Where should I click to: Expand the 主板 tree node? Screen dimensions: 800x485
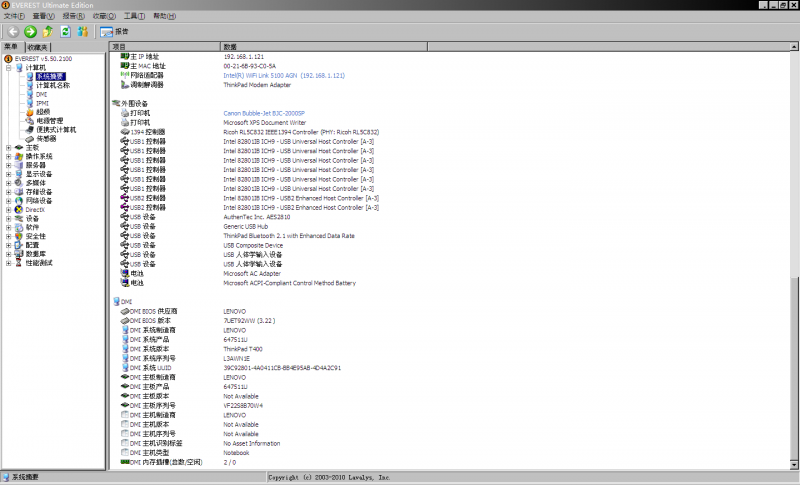point(9,147)
